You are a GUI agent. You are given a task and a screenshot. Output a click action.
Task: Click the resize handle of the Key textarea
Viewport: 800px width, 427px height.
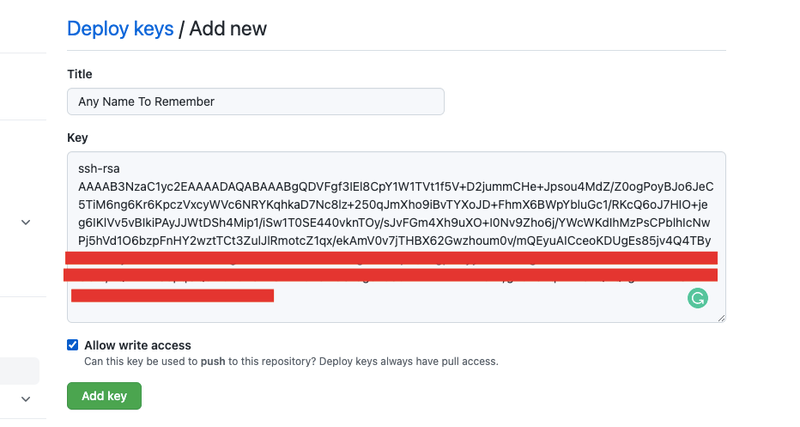(720, 317)
